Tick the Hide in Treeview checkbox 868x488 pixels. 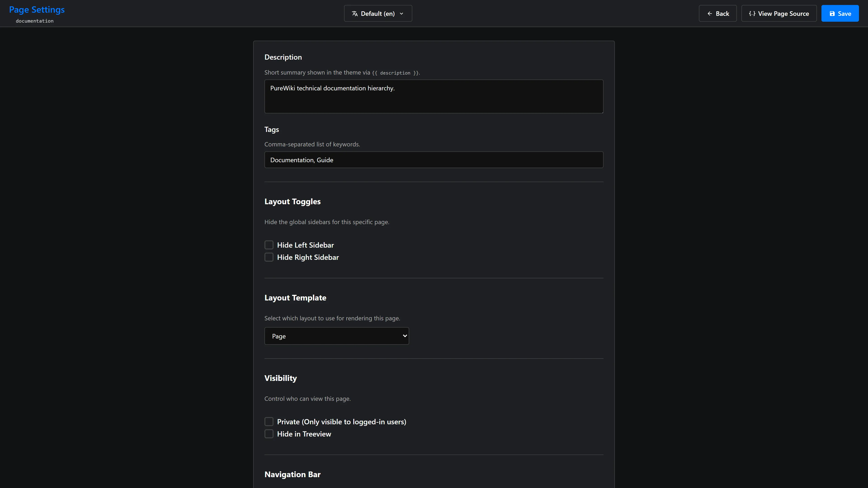click(x=269, y=434)
